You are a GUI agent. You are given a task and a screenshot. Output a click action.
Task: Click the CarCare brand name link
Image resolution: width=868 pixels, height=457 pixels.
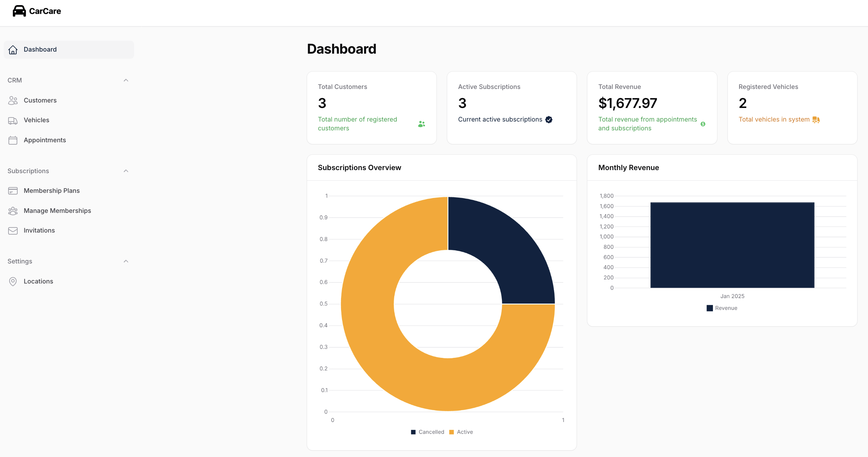pyautogui.click(x=45, y=11)
